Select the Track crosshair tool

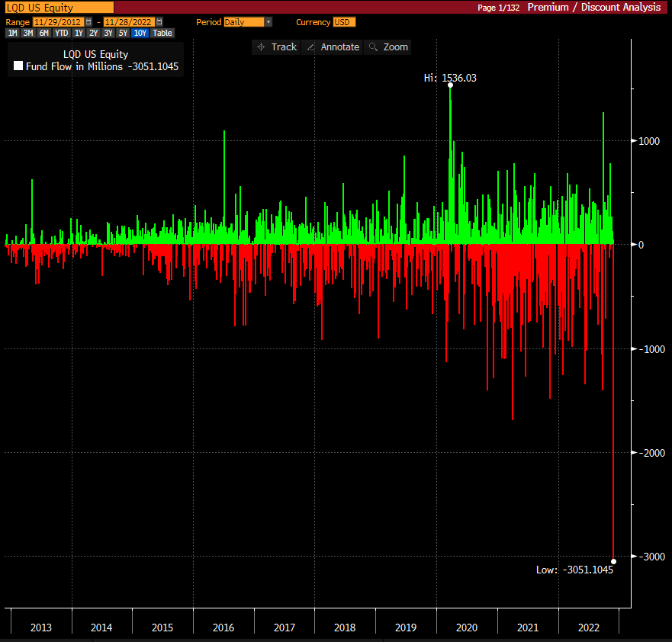coord(275,47)
